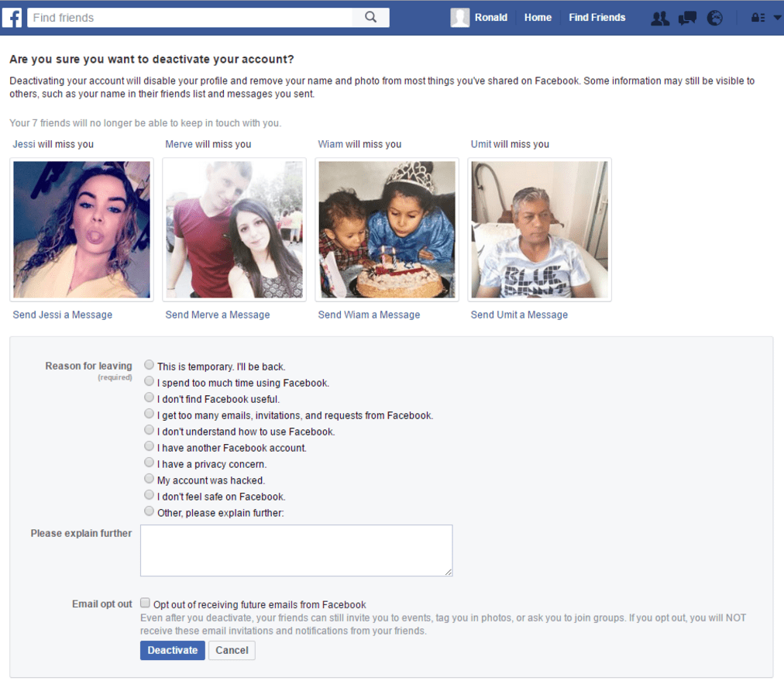Viewport: 784px width, 688px height.
Task: Open the privacy shortcuts lock icon
Action: point(758,18)
